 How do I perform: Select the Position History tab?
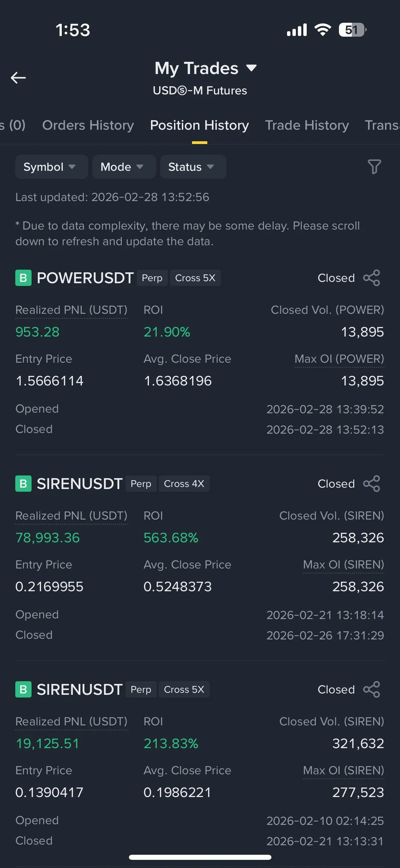pos(199,125)
